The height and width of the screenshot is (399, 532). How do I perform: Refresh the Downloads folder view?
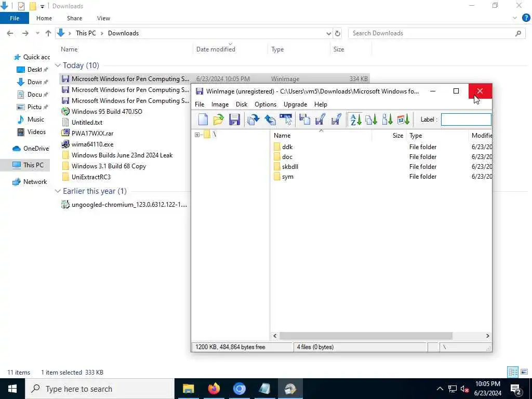click(x=338, y=33)
